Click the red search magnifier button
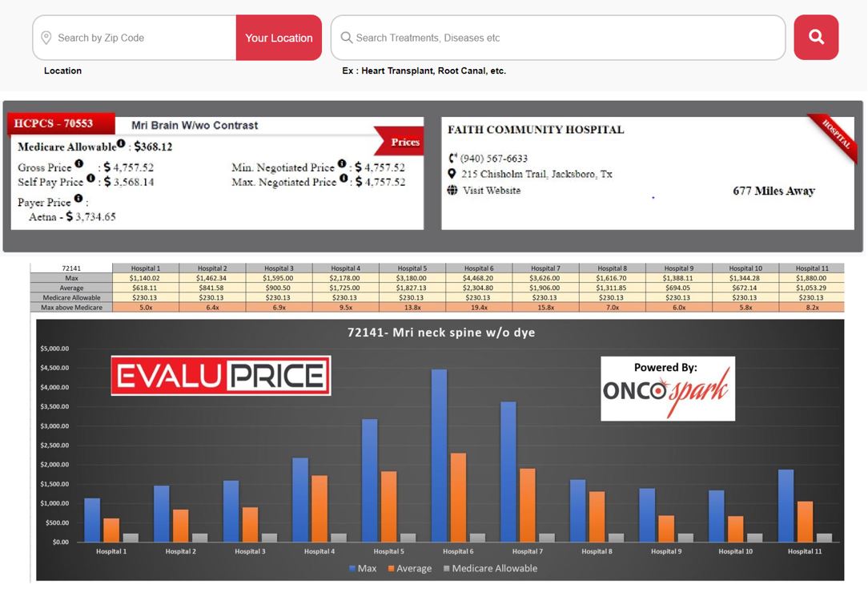 pyautogui.click(x=815, y=37)
